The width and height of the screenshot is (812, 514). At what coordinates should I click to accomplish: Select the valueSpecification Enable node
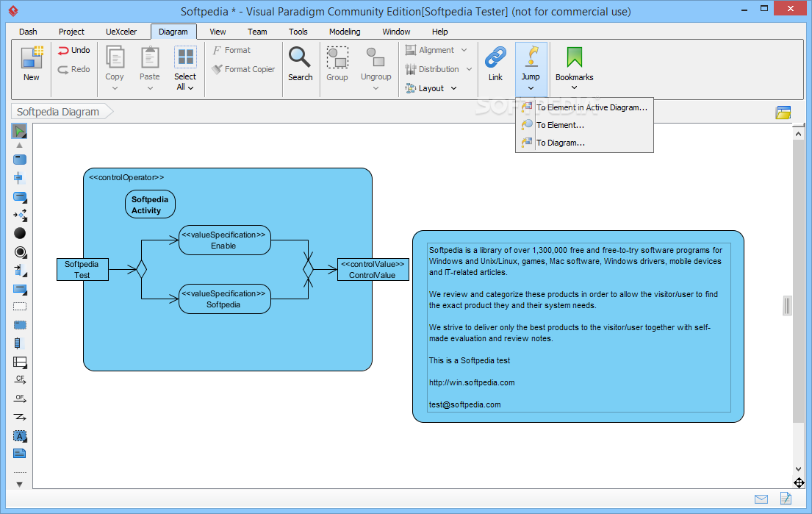click(x=225, y=240)
